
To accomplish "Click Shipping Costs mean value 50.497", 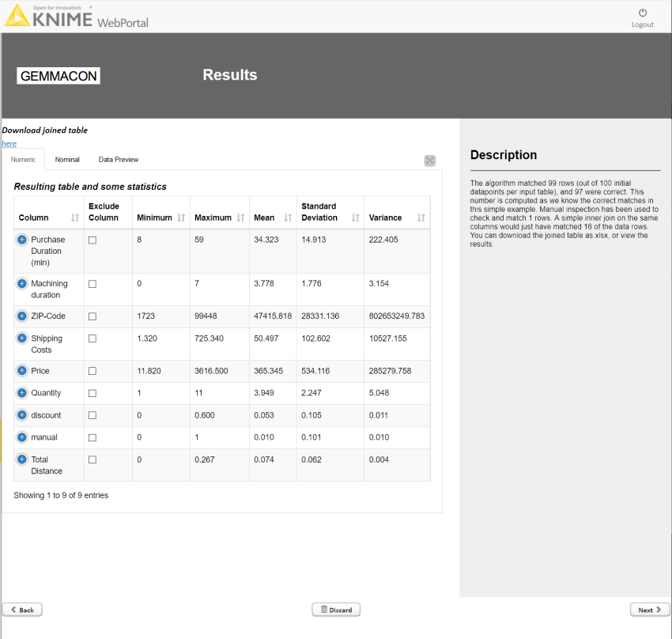I will point(266,338).
